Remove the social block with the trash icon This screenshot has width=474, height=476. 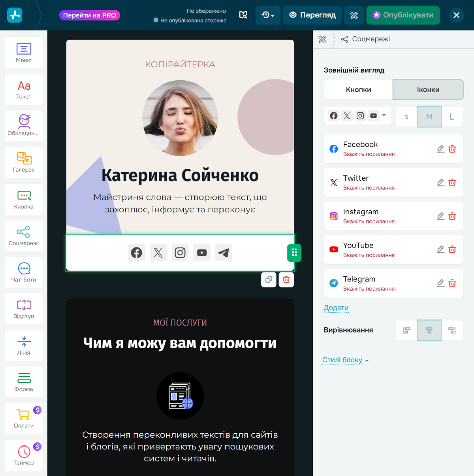pos(286,280)
